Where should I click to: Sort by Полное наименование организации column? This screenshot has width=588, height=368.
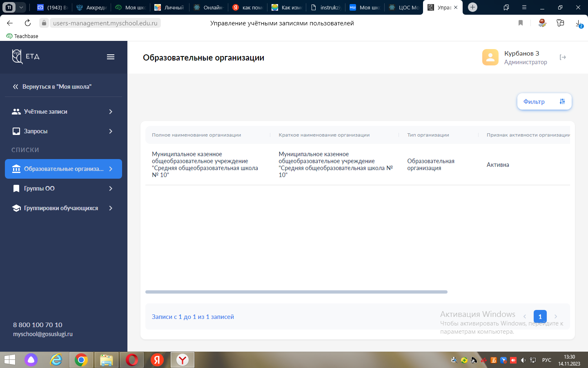point(196,135)
